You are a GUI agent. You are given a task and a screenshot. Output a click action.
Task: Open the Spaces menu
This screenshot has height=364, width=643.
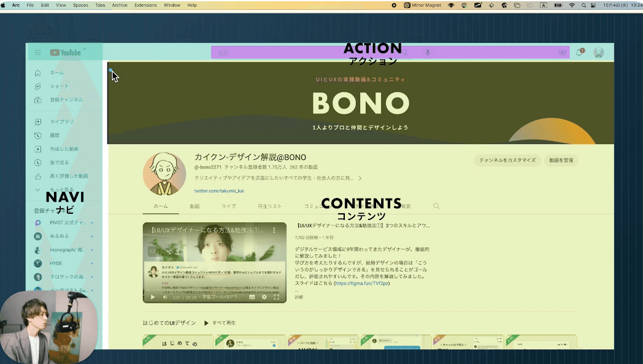pyautogui.click(x=80, y=6)
